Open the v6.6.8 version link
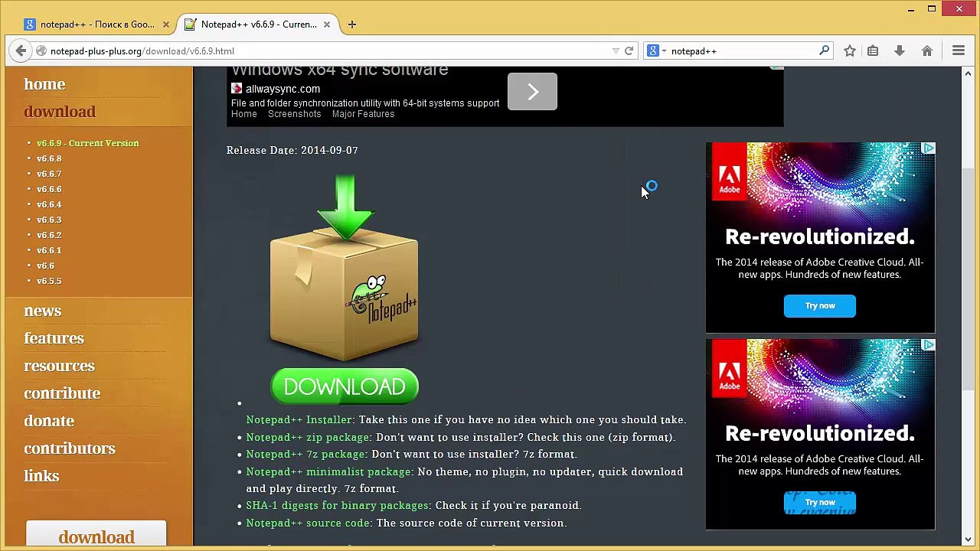This screenshot has width=980, height=551. (49, 158)
